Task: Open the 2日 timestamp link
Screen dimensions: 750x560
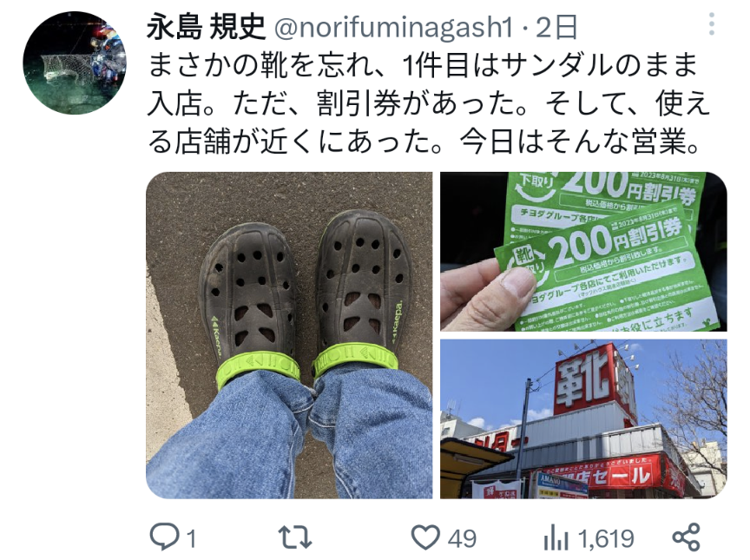Action: tap(556, 27)
